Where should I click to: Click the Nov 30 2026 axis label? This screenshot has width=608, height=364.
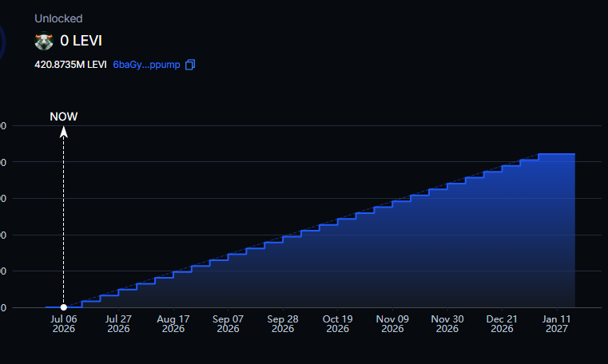point(447,324)
